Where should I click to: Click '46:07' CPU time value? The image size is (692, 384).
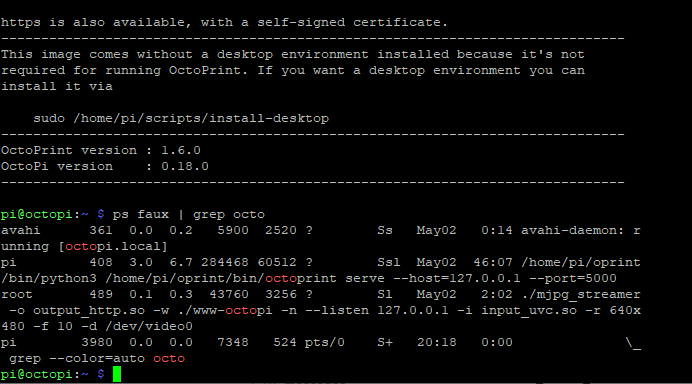tap(493, 262)
